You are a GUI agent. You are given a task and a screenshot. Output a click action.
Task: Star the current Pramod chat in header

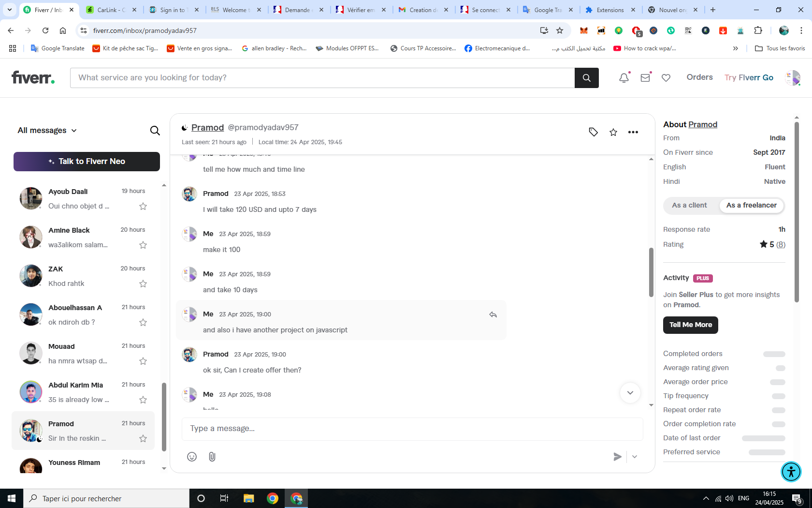(613, 132)
